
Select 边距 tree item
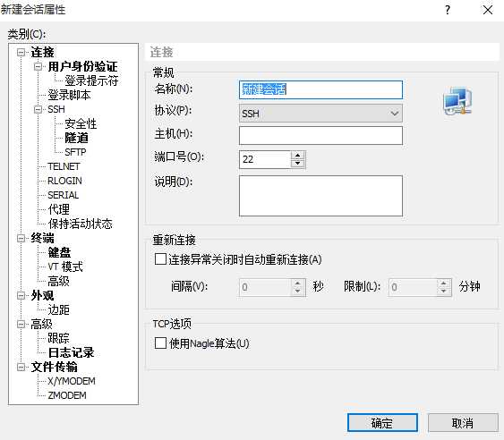click(x=58, y=310)
